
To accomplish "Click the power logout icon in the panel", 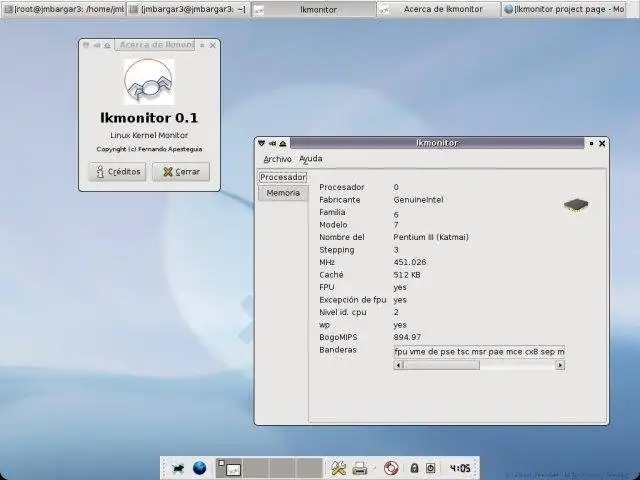I will [431, 468].
